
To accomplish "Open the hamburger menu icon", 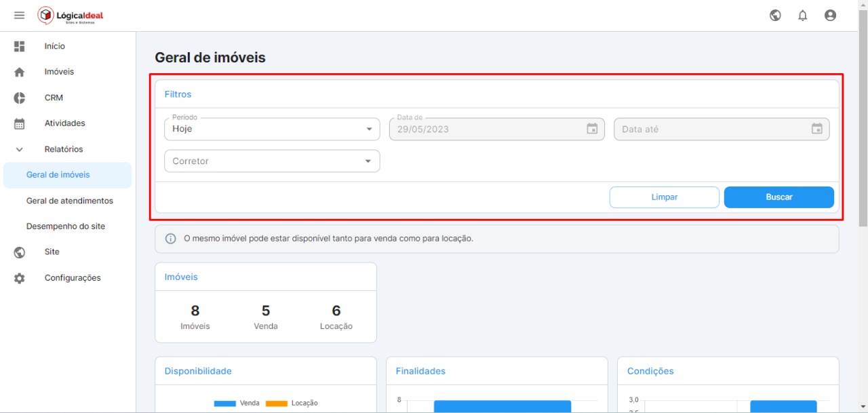I will (19, 16).
